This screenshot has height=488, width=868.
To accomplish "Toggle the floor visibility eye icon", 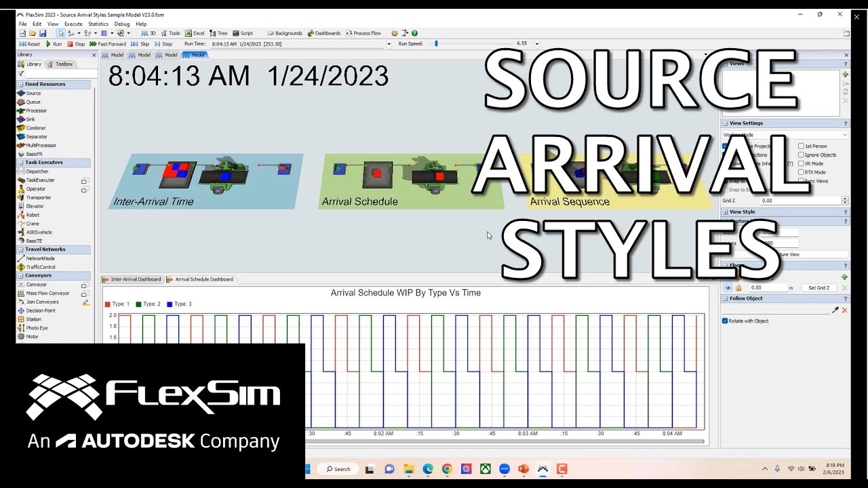I will [728, 288].
